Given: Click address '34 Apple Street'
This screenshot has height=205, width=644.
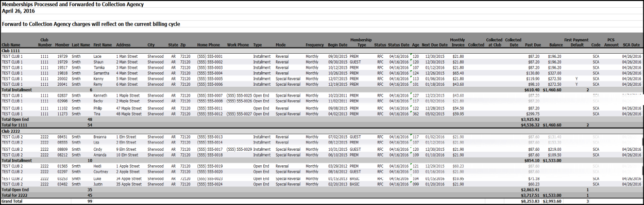Looking at the screenshot, I should tap(129, 179).
